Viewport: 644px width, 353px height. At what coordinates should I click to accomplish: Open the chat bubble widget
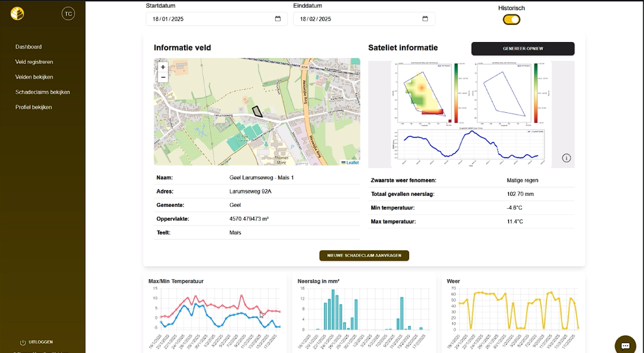pyautogui.click(x=625, y=346)
